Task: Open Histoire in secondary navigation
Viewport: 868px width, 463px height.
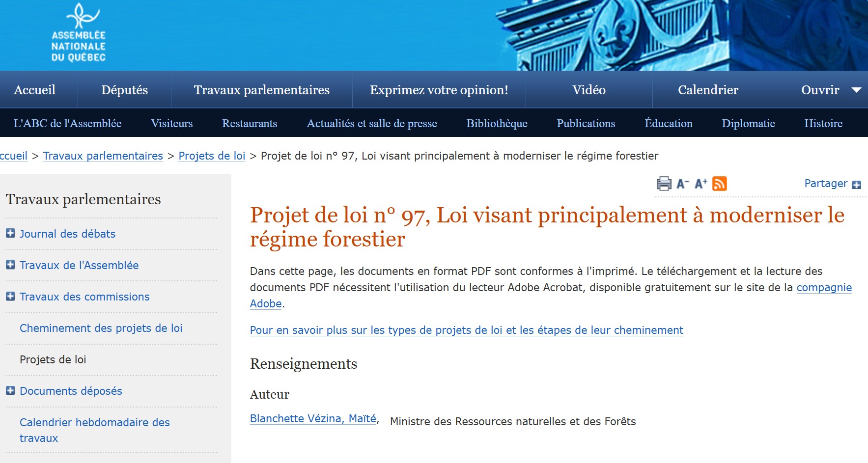Action: coord(823,123)
